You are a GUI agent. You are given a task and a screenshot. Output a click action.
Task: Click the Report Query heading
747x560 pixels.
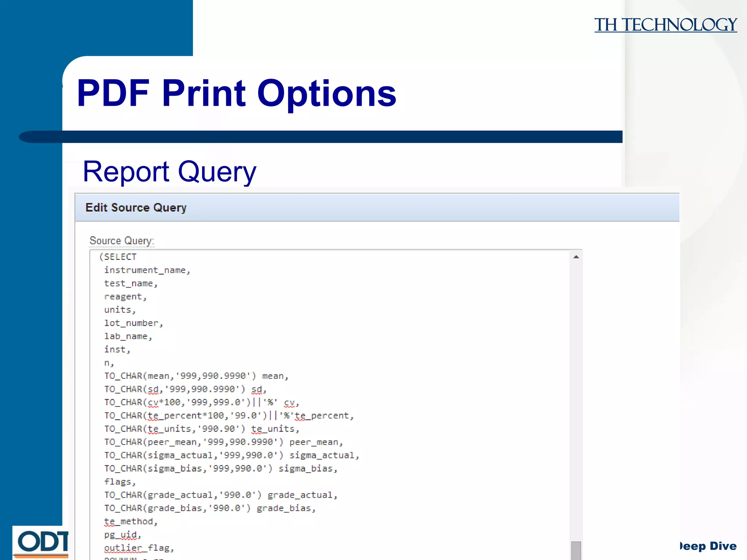coord(170,172)
